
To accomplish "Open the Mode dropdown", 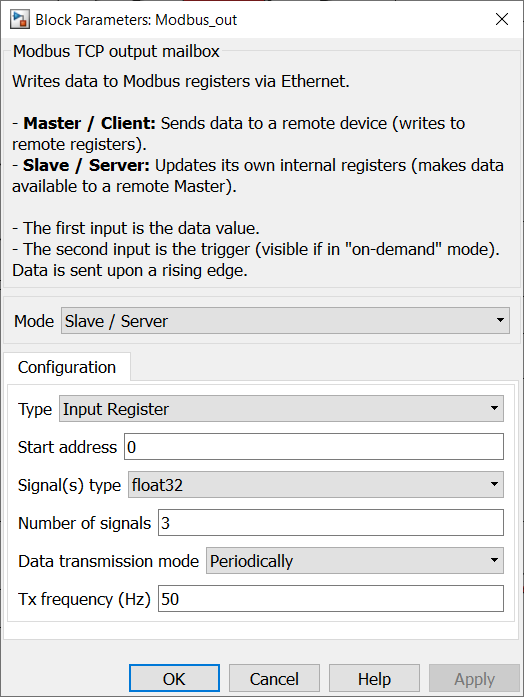I will coord(285,320).
